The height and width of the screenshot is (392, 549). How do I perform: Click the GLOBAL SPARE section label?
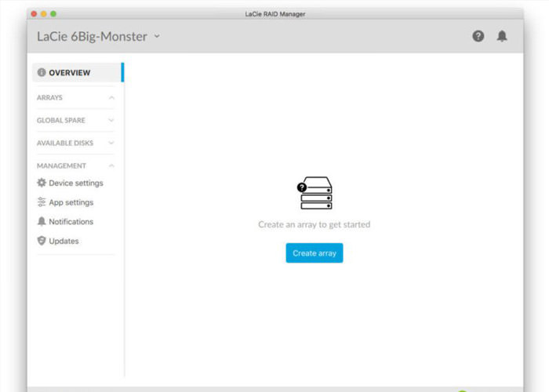tap(61, 121)
